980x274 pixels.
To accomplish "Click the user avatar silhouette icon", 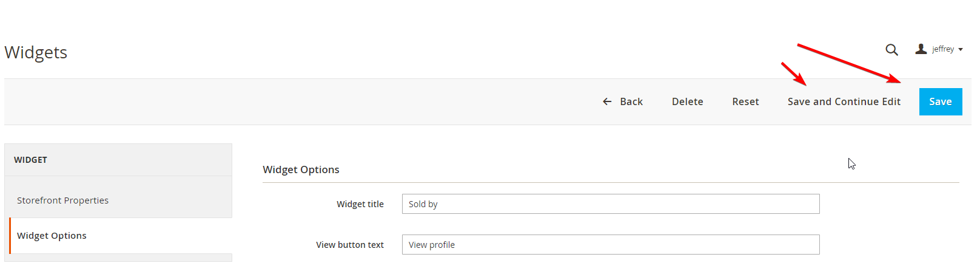I will tap(921, 49).
